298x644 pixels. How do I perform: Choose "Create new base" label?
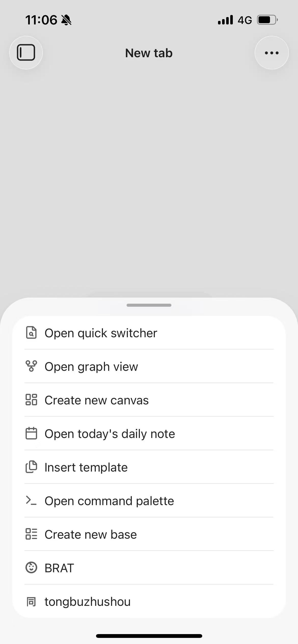(x=91, y=535)
